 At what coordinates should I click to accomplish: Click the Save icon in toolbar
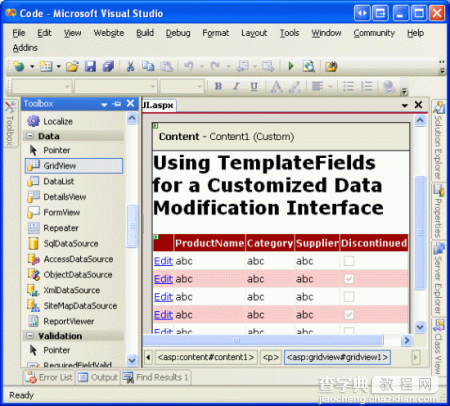(90, 66)
